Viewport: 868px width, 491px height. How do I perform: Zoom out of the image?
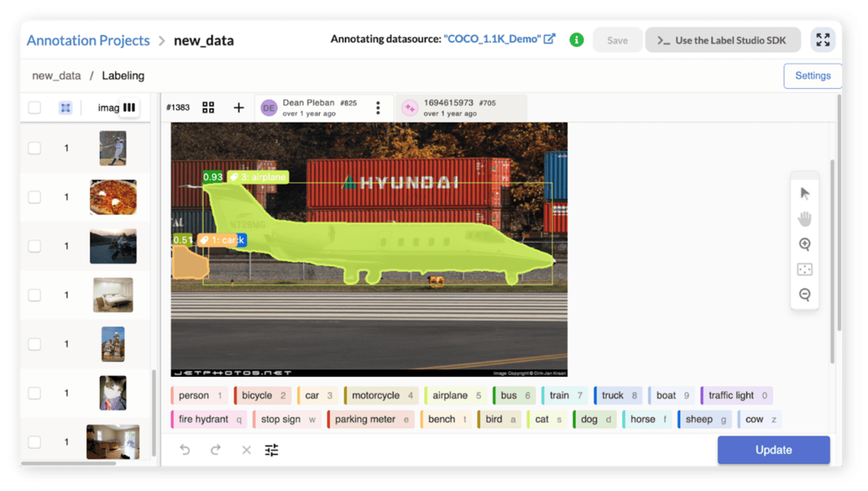[804, 295]
